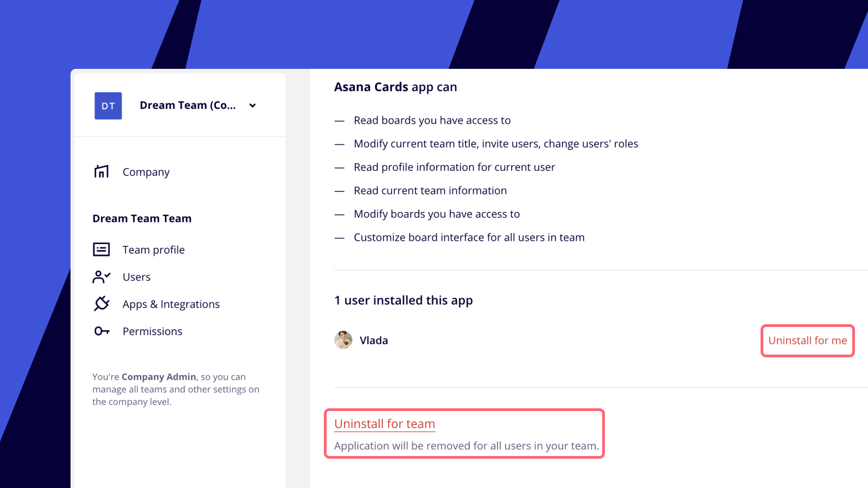Expand the team switcher chevron
Viewport: 868px width, 488px height.
(x=252, y=106)
